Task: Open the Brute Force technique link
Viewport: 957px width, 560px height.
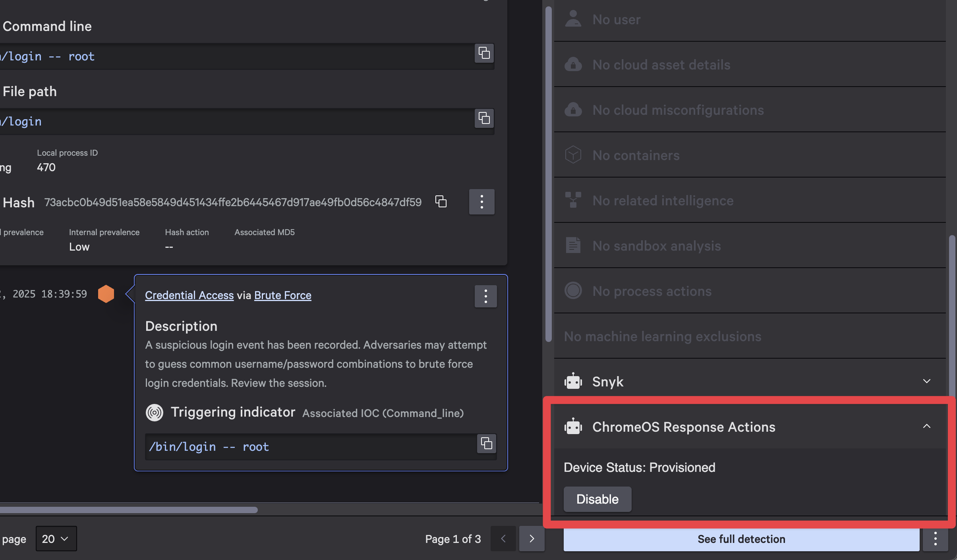Action: point(282,295)
